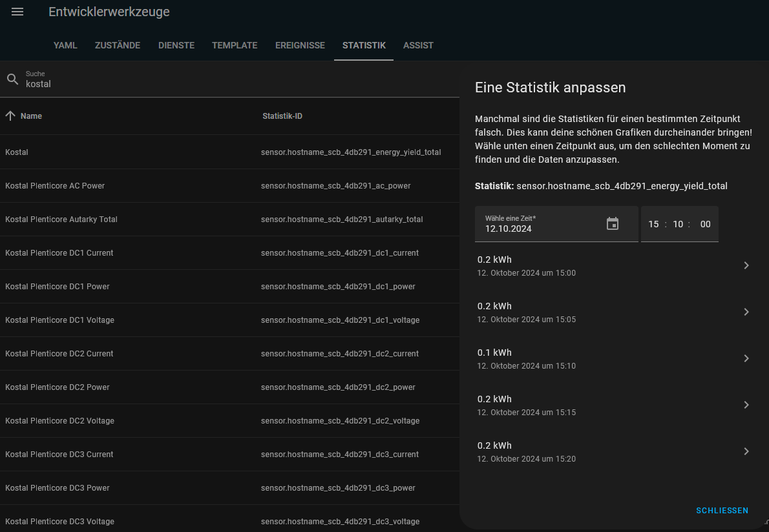Image resolution: width=769 pixels, height=532 pixels.
Task: Select the Kostal Plenticore DC2 Voltage row
Action: pos(229,421)
